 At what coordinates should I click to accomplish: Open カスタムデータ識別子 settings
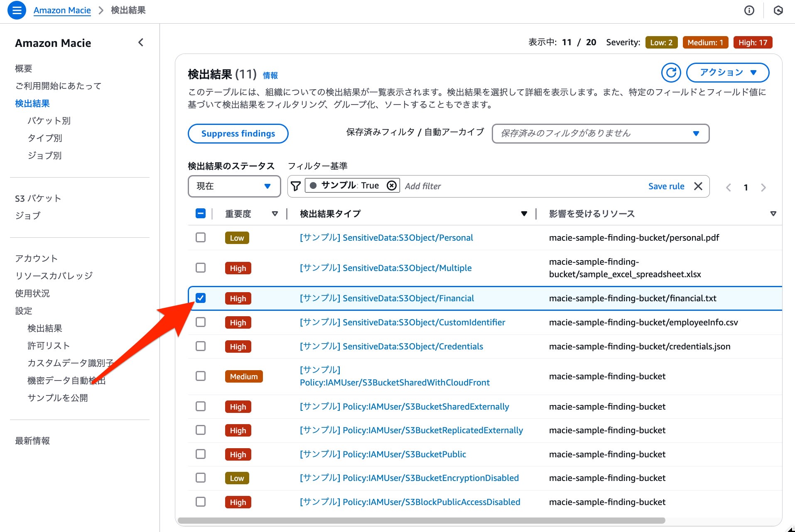(x=71, y=363)
